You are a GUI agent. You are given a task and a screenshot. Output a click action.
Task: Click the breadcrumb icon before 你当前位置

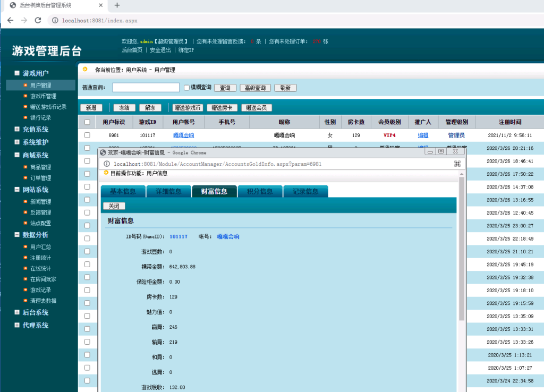[x=84, y=69]
